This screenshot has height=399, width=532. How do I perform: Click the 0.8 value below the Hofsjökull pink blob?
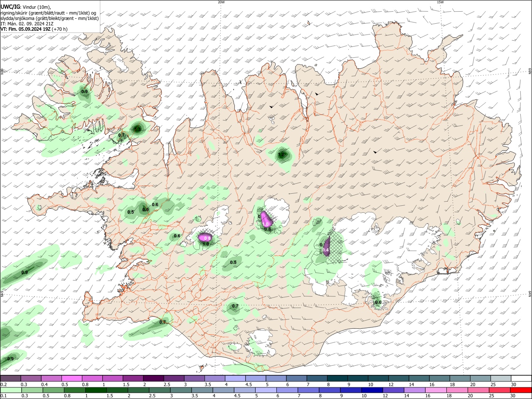point(268,229)
